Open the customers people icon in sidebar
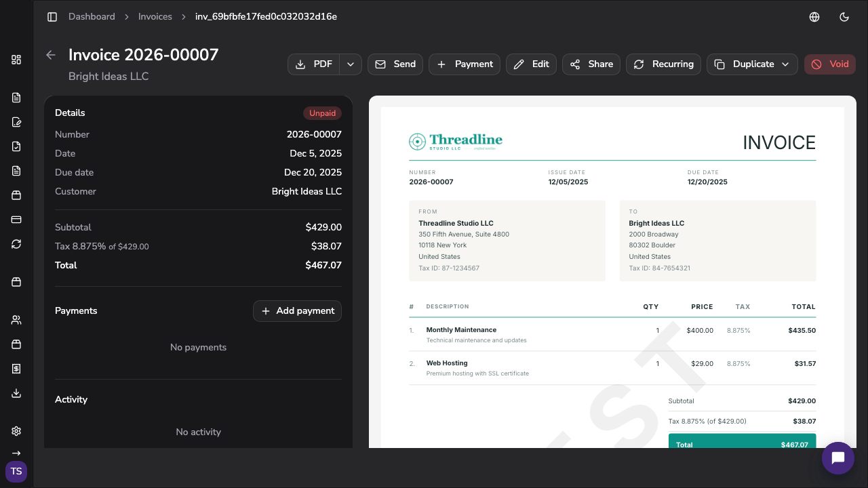The image size is (868, 488). click(x=16, y=320)
